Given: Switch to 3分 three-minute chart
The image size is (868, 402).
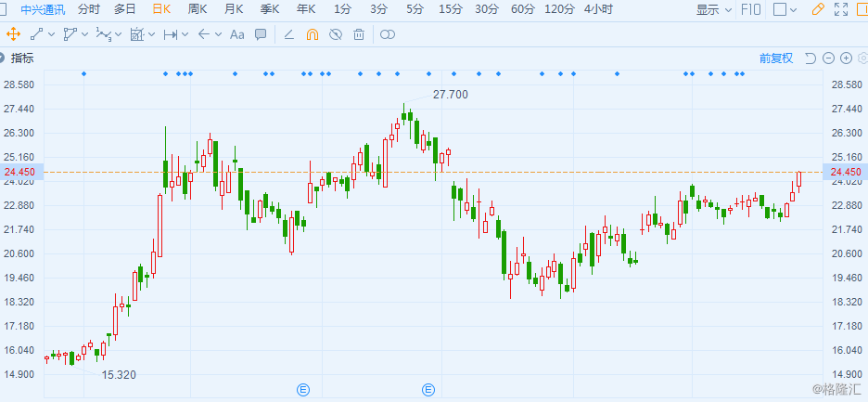Looking at the screenshot, I should click(x=378, y=9).
